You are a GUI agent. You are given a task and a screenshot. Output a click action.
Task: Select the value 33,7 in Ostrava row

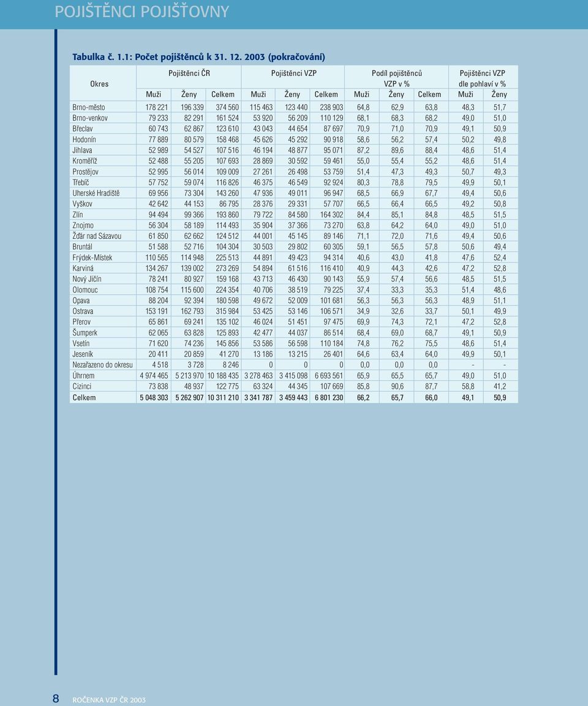pos(431,311)
